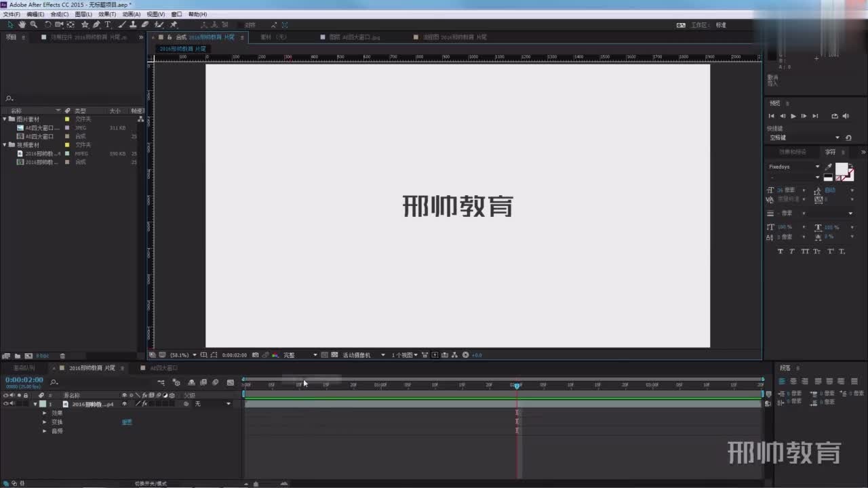Image resolution: width=868 pixels, height=488 pixels.
Task: Take snapshot with camera icon in viewer
Action: pyautogui.click(x=255, y=354)
